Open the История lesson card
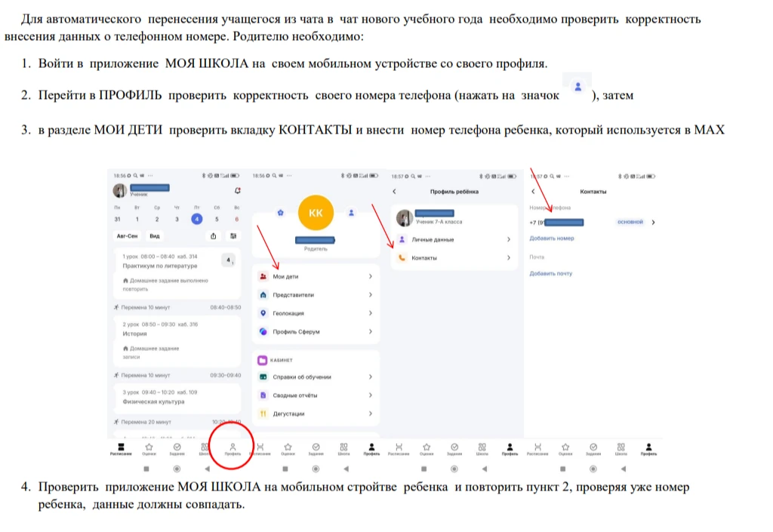Screen dimensions: 773x532 177,341
